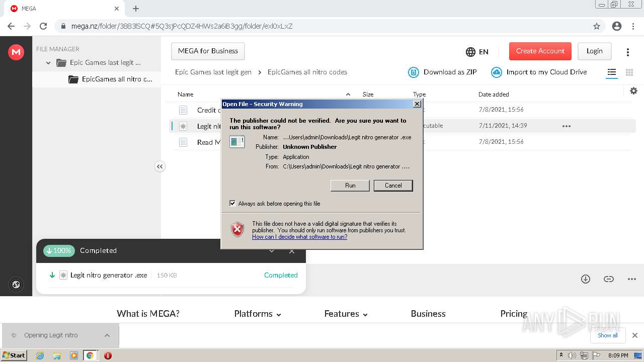Click download circle icon at bottom right
The image size is (644, 362).
(586, 279)
